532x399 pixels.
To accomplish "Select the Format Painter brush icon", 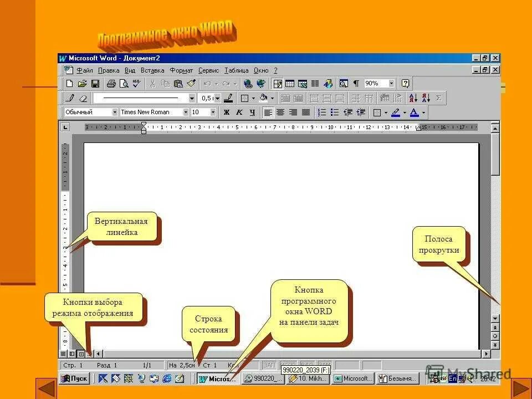I will pos(191,84).
